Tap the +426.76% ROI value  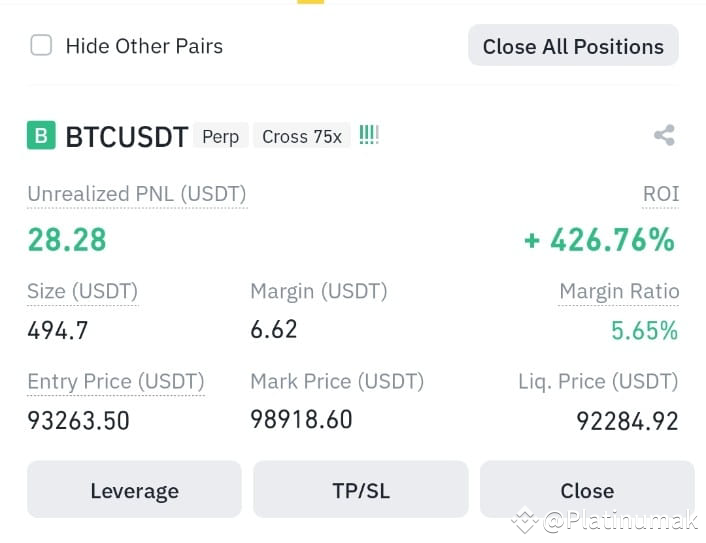pos(599,240)
